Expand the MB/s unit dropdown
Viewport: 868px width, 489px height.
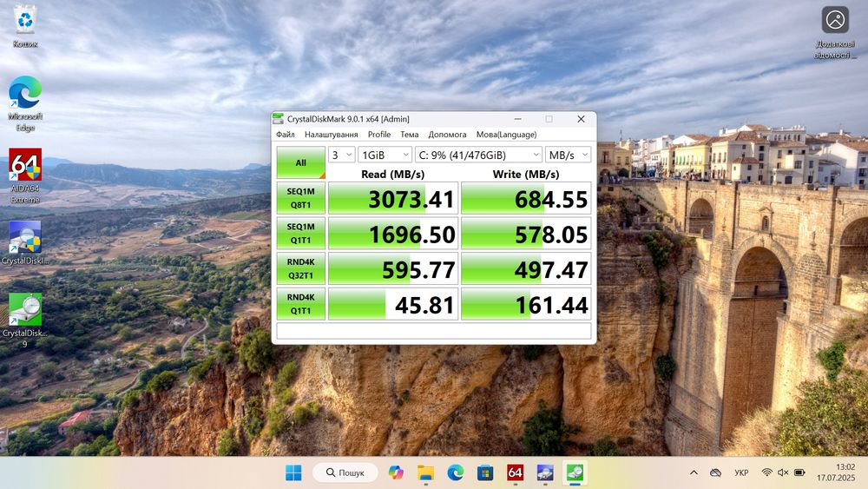[x=568, y=155]
